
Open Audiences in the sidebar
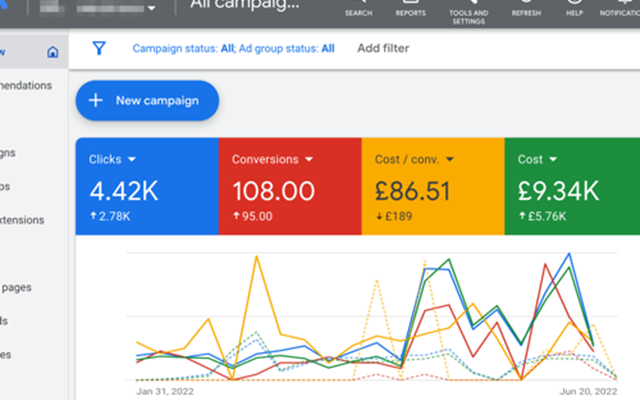point(6,355)
